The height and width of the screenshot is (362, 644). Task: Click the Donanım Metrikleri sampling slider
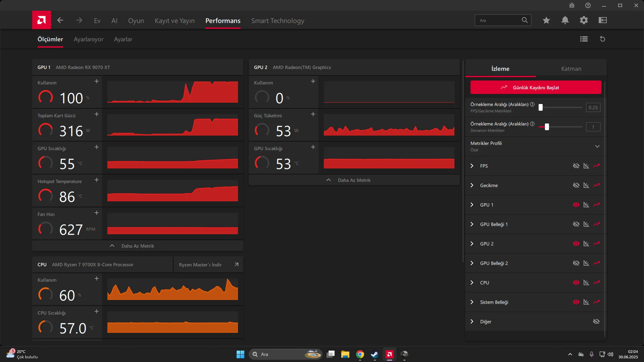547,127
